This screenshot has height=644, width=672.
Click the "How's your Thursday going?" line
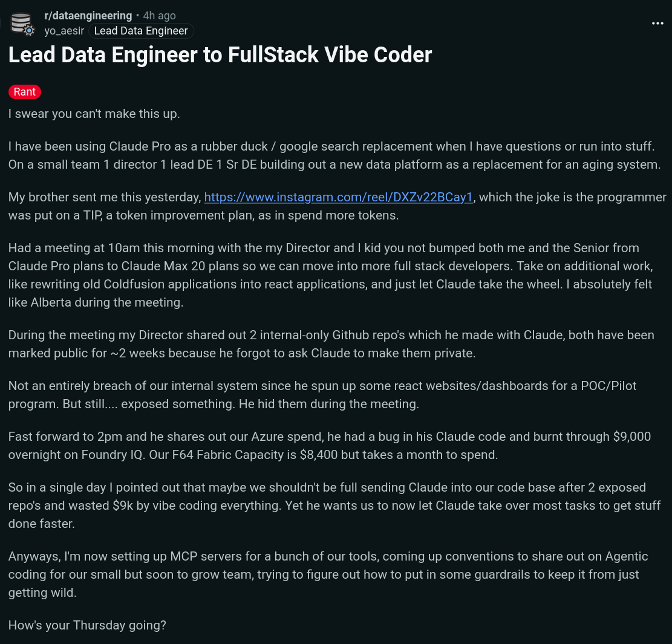[87, 625]
